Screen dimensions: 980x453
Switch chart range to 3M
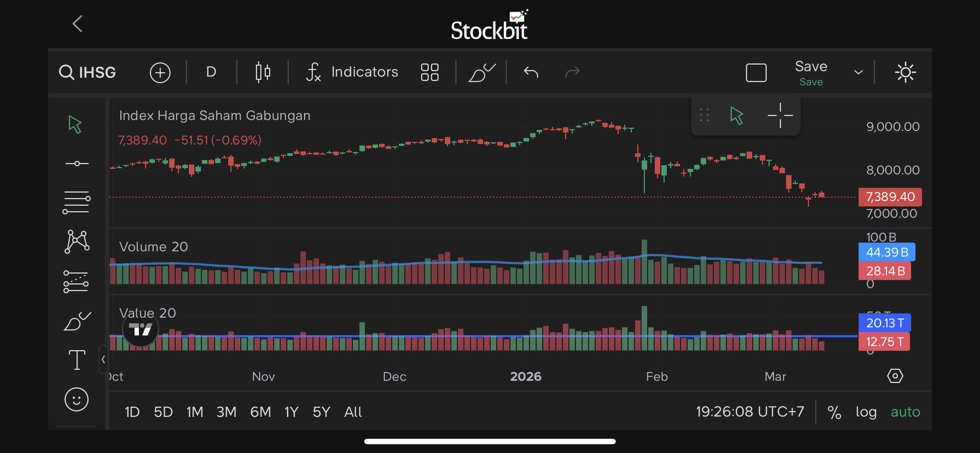tap(226, 412)
